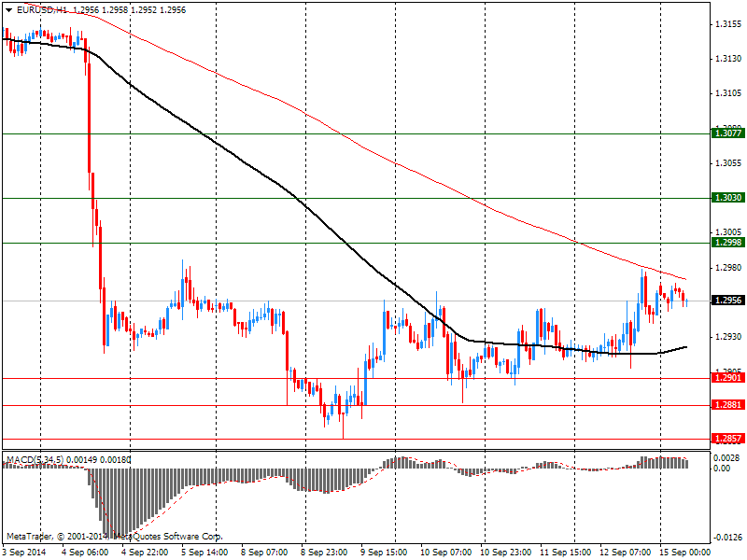The image size is (747, 560).
Task: Click the 1.2930 price scale value
Action: tap(728, 337)
